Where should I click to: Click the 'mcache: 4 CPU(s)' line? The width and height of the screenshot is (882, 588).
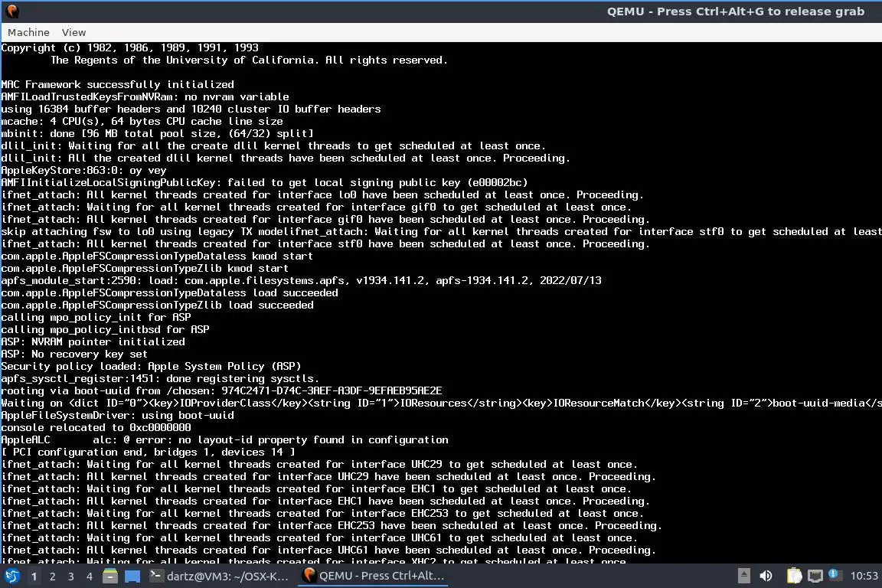(142, 122)
